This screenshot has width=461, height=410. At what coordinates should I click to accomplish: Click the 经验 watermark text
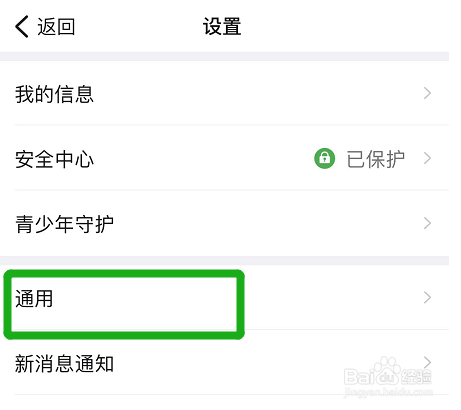point(416,377)
